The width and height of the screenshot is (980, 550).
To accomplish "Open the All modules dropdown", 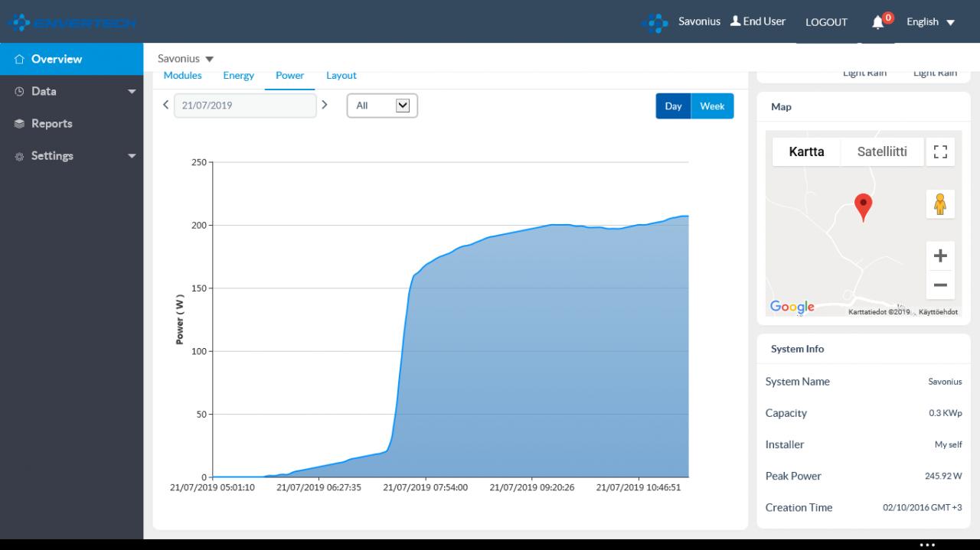I will [x=382, y=106].
